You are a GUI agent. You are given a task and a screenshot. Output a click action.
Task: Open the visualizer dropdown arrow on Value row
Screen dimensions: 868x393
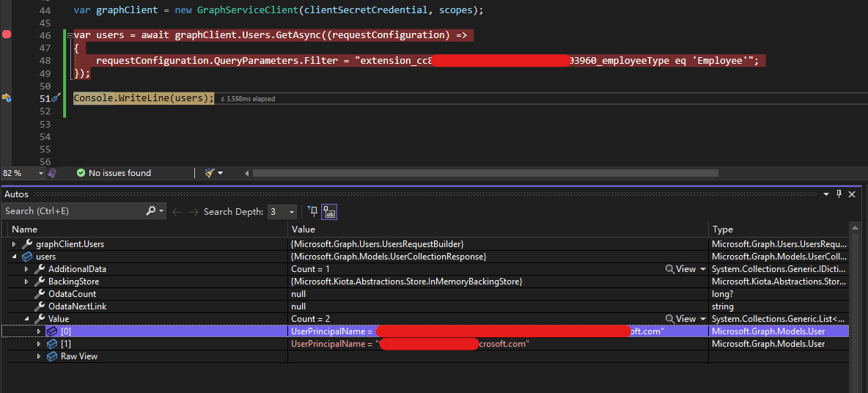[703, 319]
